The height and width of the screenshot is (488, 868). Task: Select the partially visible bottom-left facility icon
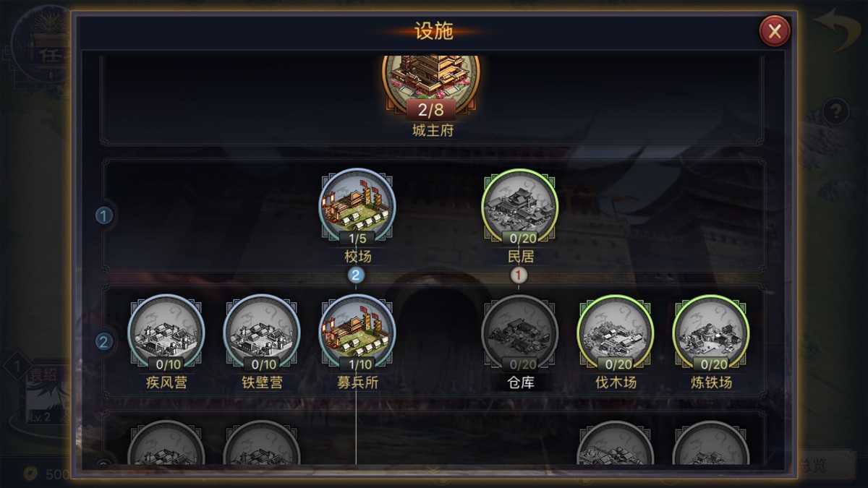(166, 442)
